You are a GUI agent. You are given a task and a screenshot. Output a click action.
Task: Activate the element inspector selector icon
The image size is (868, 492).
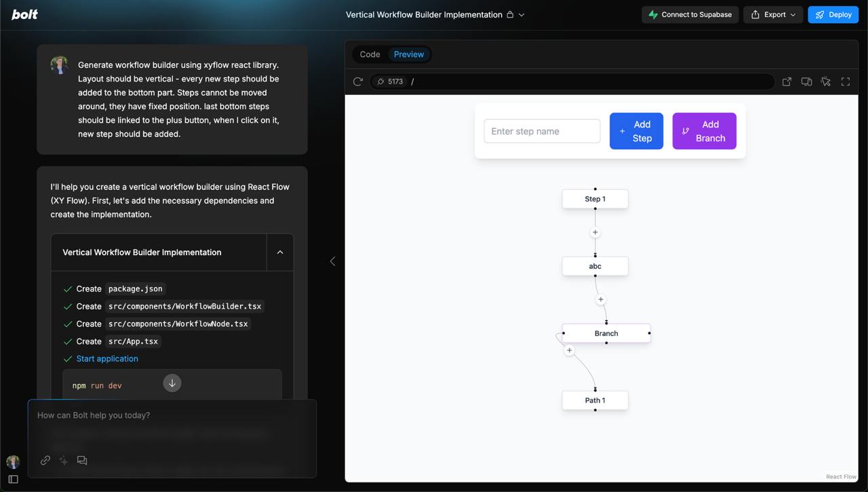point(825,81)
